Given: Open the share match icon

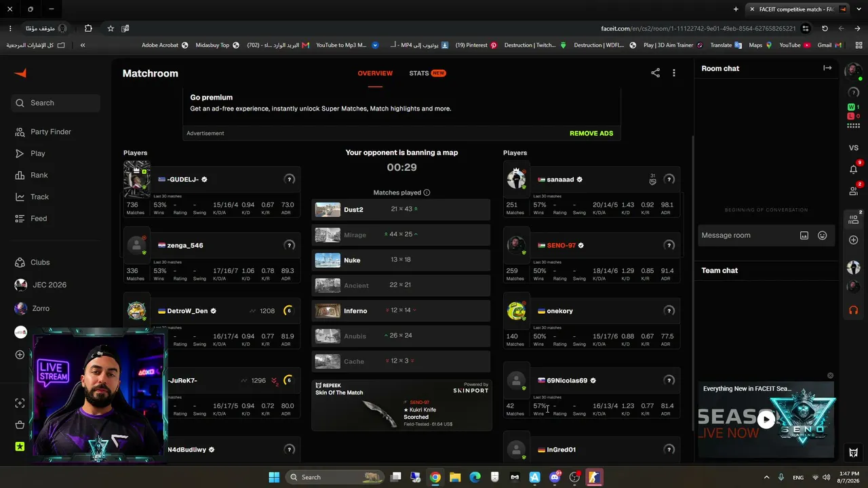Looking at the screenshot, I should click(x=655, y=73).
